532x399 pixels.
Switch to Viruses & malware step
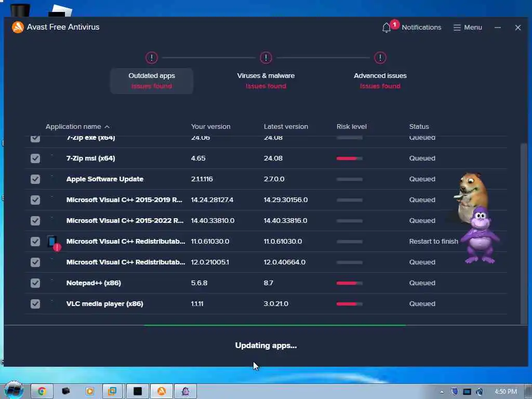[266, 81]
